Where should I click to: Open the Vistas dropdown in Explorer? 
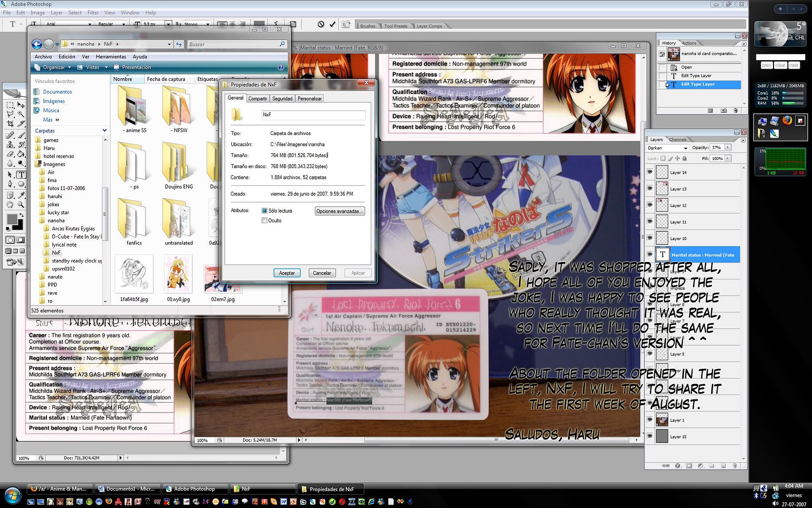click(93, 67)
